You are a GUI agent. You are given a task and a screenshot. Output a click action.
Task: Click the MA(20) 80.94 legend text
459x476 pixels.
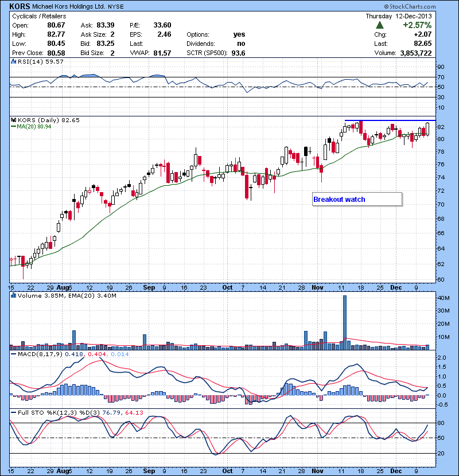[x=34, y=127]
